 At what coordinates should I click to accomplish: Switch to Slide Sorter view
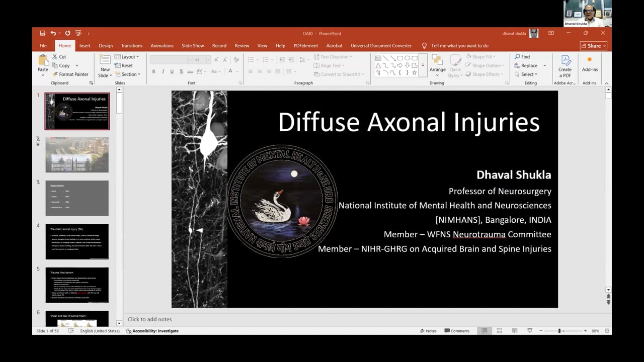pos(499,331)
